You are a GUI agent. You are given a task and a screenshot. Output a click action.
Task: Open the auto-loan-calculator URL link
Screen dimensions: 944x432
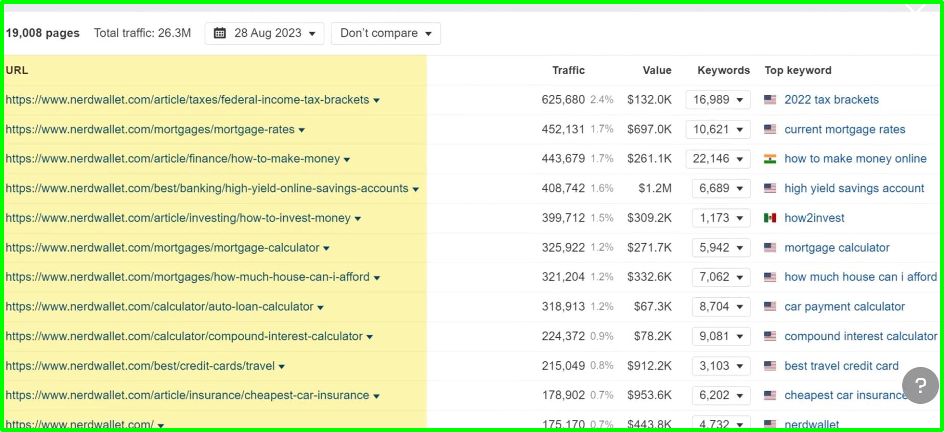[x=160, y=306]
